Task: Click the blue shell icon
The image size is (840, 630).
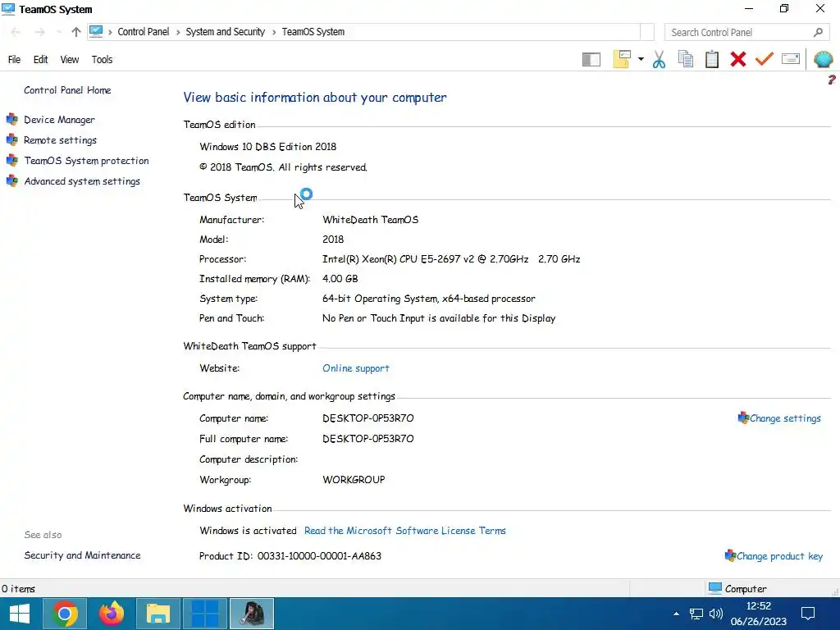Action: (824, 59)
